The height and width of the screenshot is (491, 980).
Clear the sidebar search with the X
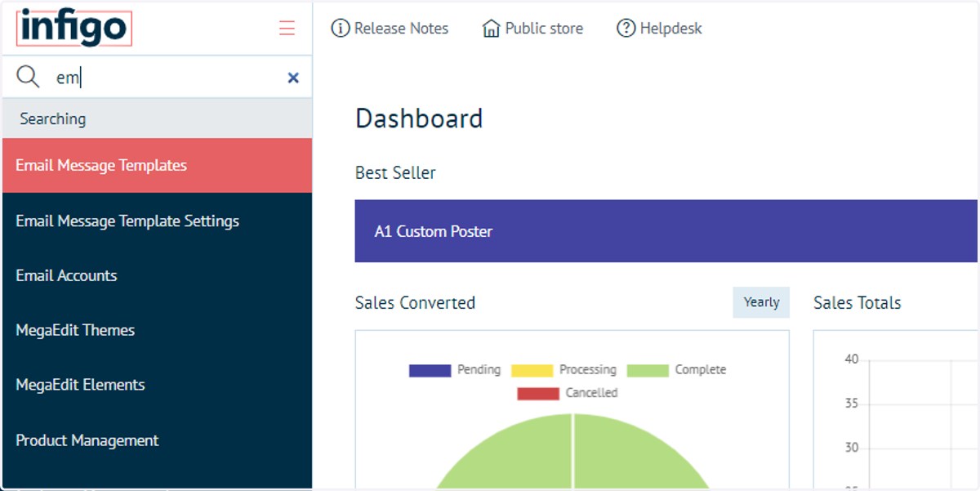[293, 78]
